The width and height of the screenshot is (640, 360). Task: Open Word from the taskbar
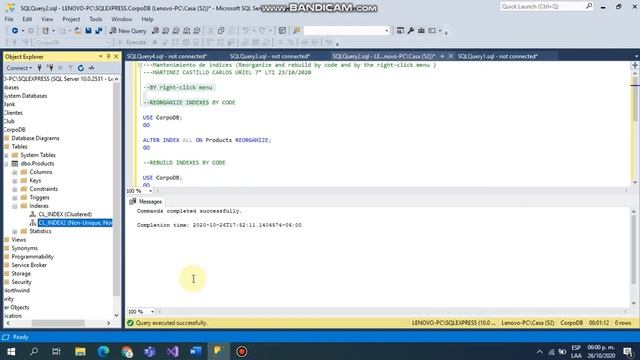196,351
